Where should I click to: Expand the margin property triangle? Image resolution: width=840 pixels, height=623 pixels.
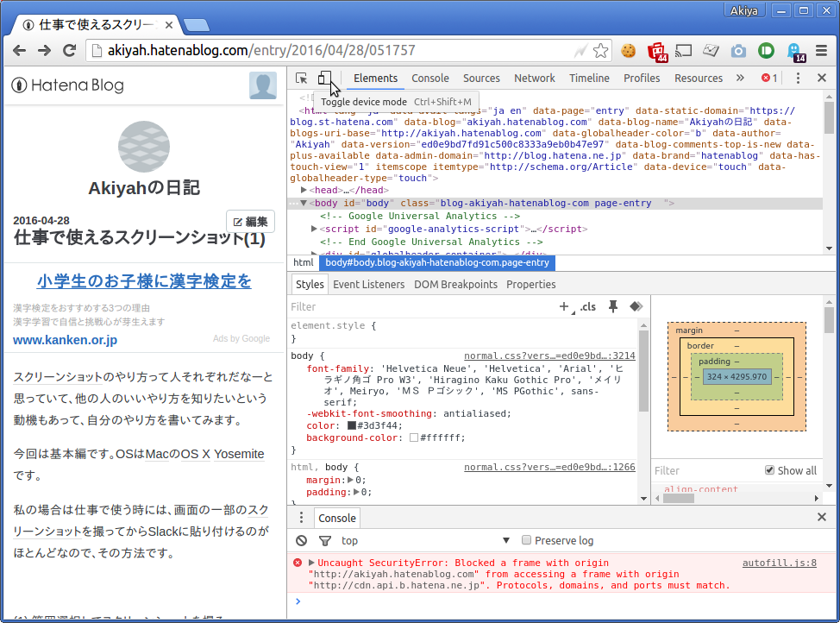pyautogui.click(x=350, y=480)
